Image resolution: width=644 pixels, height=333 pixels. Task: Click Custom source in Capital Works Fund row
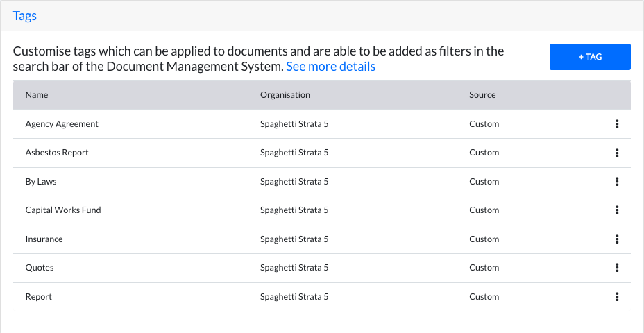(x=484, y=210)
